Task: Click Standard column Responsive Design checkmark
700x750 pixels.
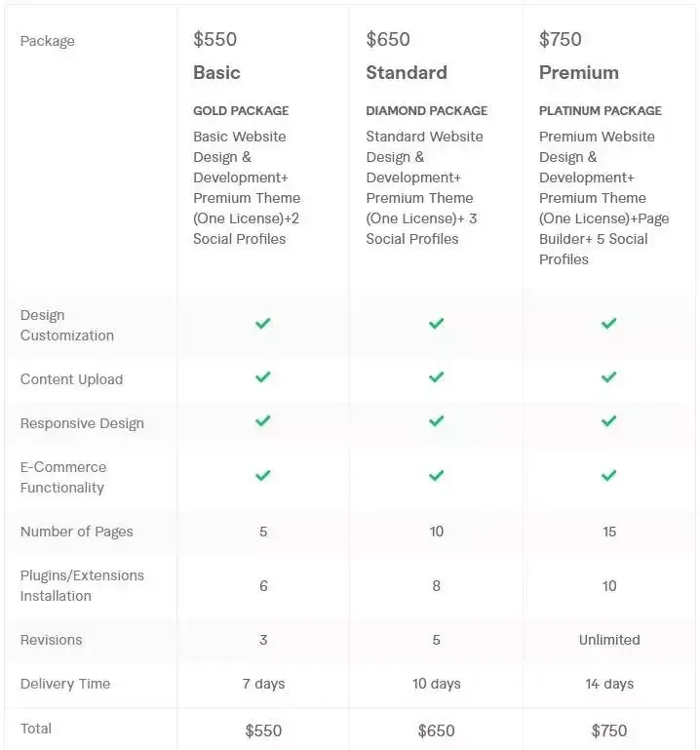Action: 436,421
